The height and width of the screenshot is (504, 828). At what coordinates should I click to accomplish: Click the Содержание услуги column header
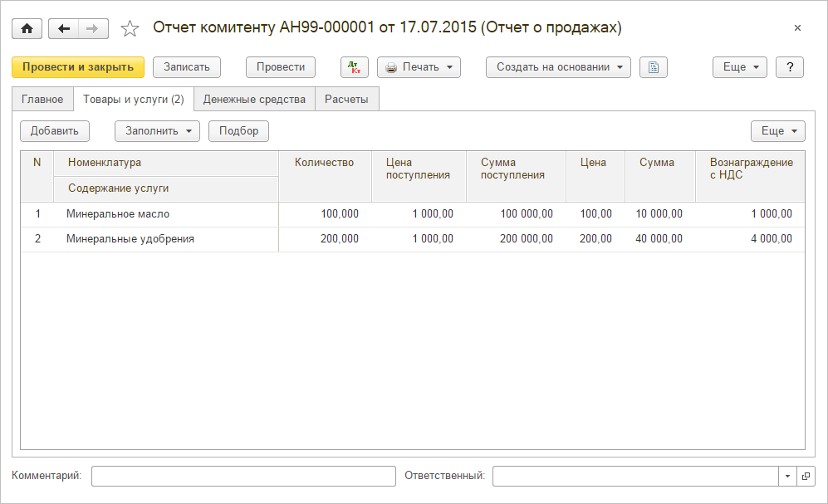point(166,189)
